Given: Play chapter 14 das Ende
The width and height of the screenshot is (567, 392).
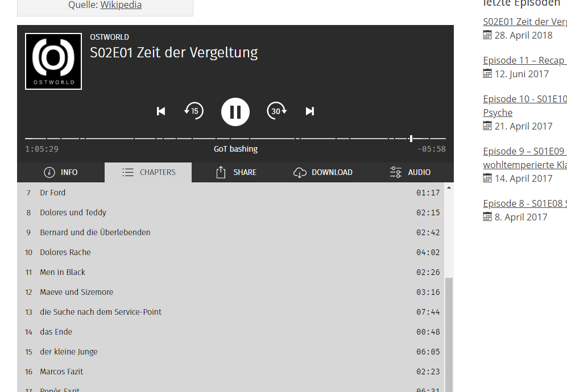Looking at the screenshot, I should [x=231, y=332].
